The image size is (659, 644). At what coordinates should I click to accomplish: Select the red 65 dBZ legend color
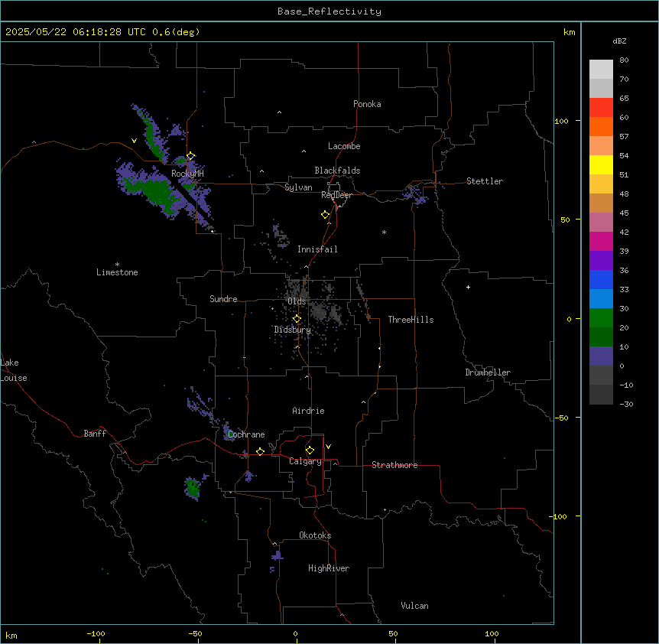pos(601,108)
